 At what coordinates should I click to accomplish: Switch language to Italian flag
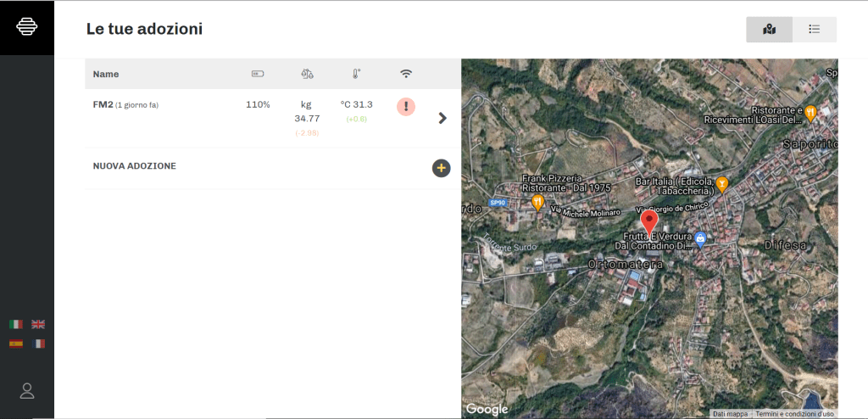16,324
